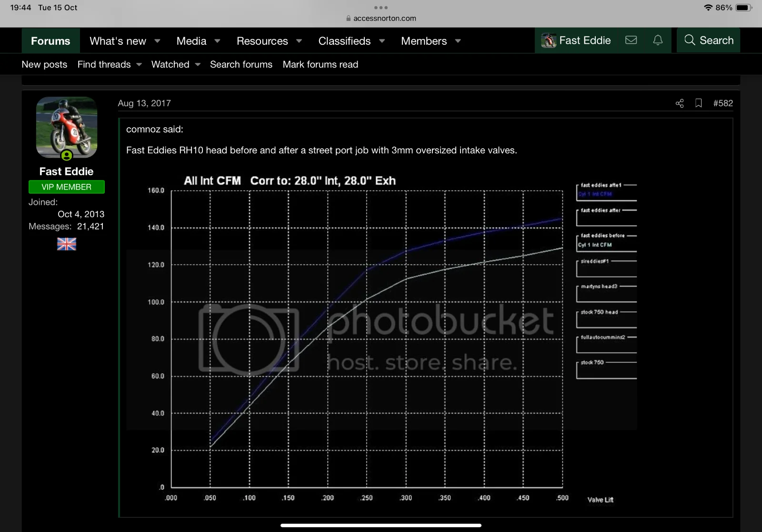Image resolution: width=762 pixels, height=532 pixels.
Task: Click the magnifier Search icon
Action: pyautogui.click(x=690, y=40)
